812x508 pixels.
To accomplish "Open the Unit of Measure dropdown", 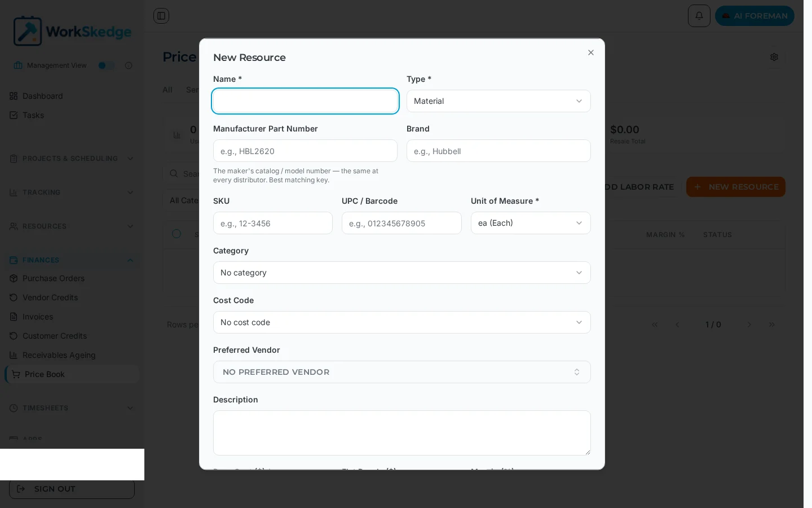I will click(x=531, y=223).
